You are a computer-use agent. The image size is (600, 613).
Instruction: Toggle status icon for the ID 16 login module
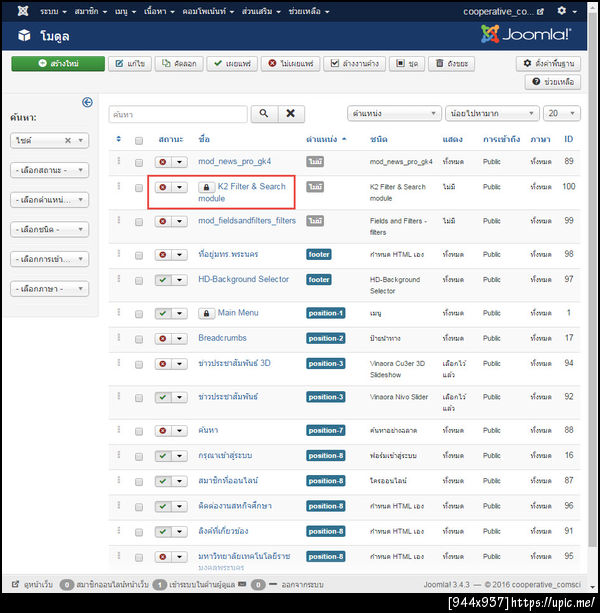coord(163,456)
